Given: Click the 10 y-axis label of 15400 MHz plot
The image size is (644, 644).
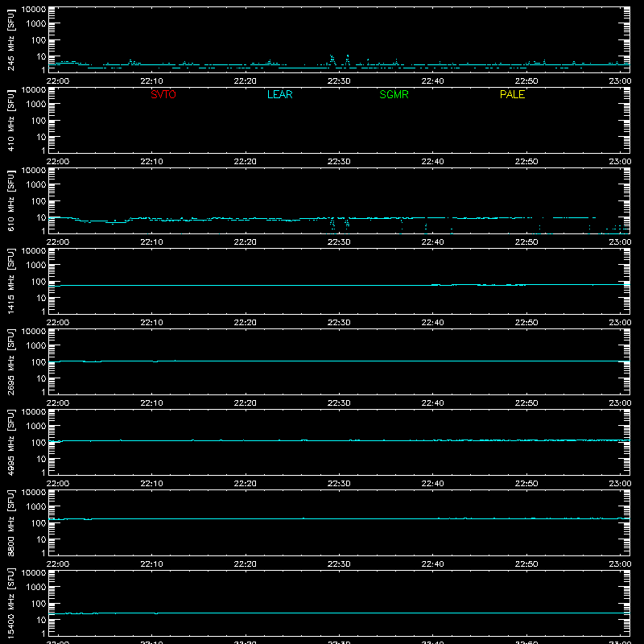Looking at the screenshot, I should (x=41, y=620).
